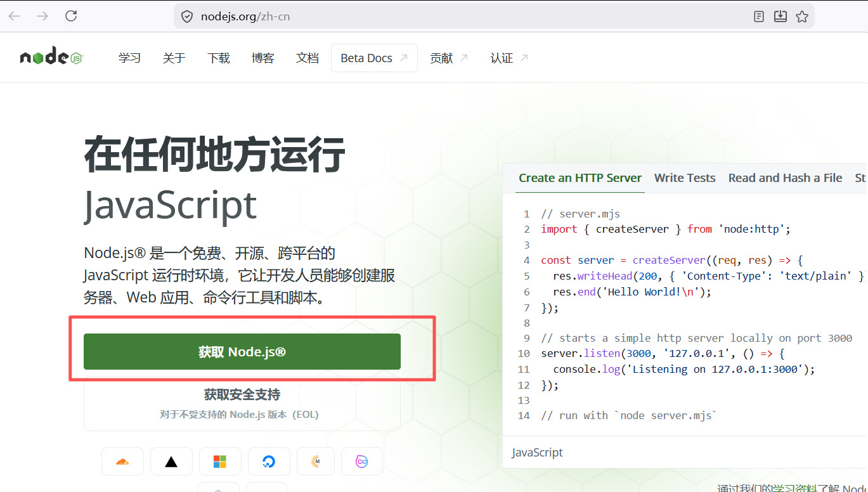Click the 获取安全支持 button

click(242, 403)
